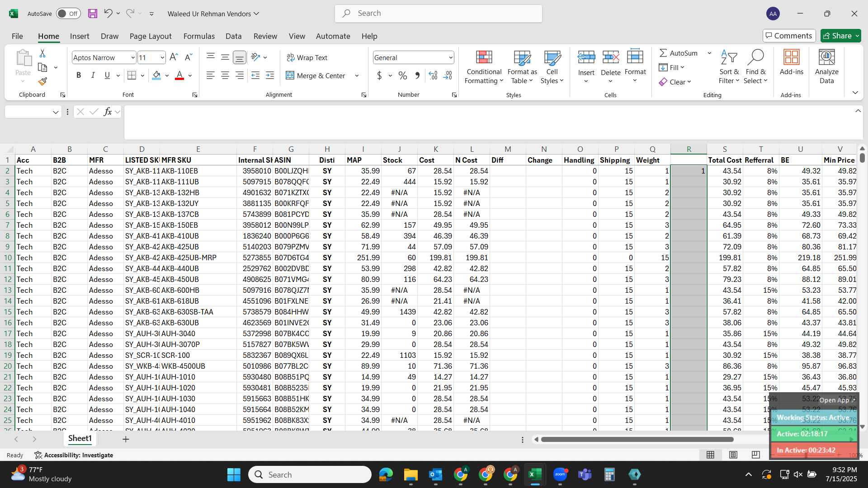The height and width of the screenshot is (488, 868).
Task: Expand AutoSum dropdown arrow
Action: [x=709, y=53]
